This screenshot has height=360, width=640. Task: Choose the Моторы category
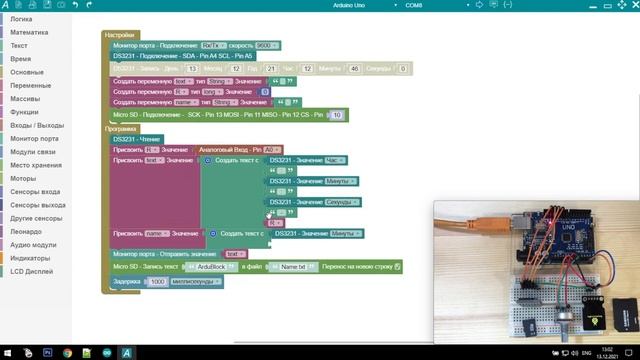coord(23,178)
